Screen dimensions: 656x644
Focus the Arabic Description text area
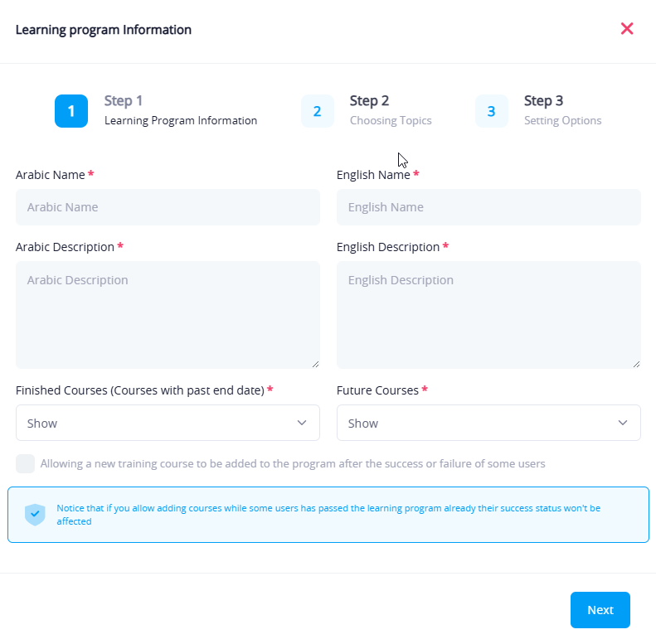[168, 315]
